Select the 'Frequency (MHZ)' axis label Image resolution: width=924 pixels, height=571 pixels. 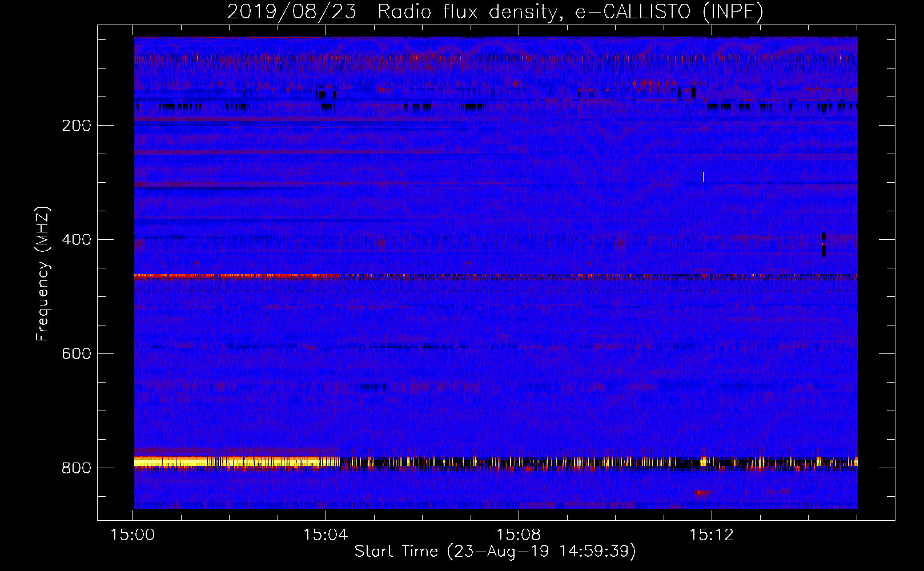pyautogui.click(x=43, y=274)
